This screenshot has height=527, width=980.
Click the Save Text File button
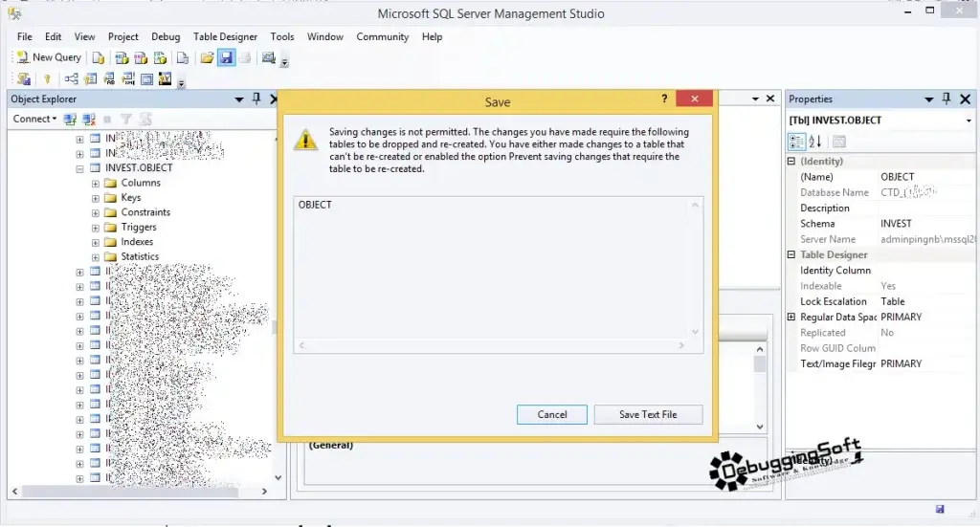pyautogui.click(x=648, y=414)
